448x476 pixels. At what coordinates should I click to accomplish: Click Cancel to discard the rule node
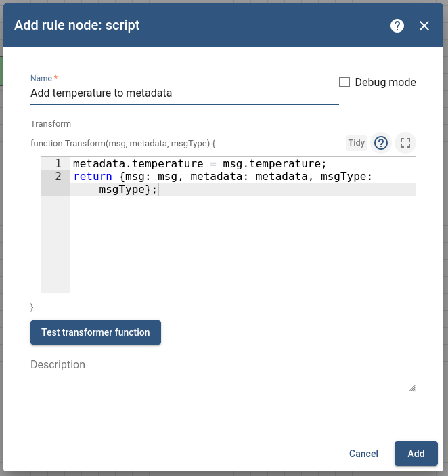coord(363,454)
